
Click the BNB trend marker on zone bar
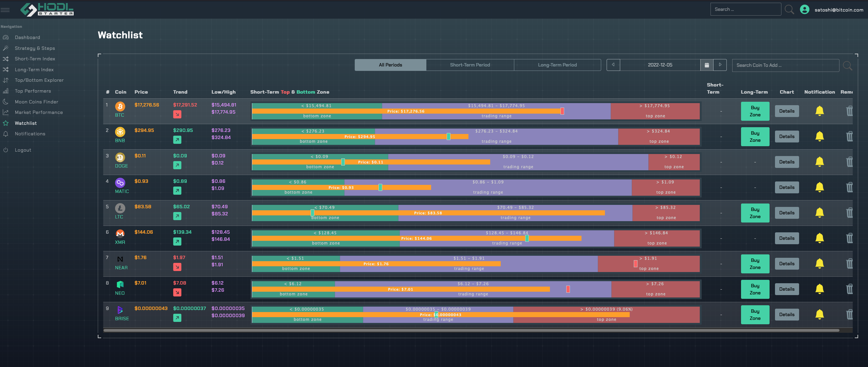pyautogui.click(x=448, y=136)
